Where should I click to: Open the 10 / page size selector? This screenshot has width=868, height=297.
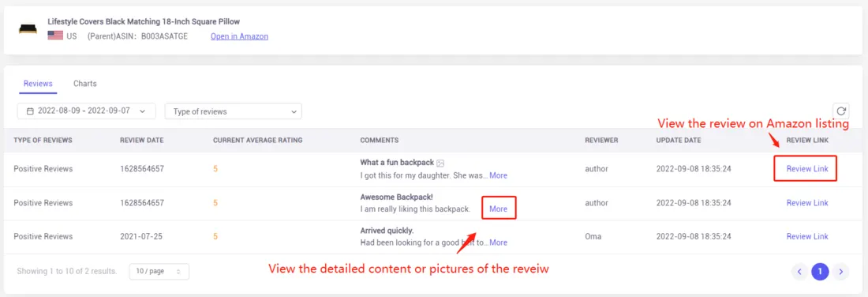click(x=159, y=272)
